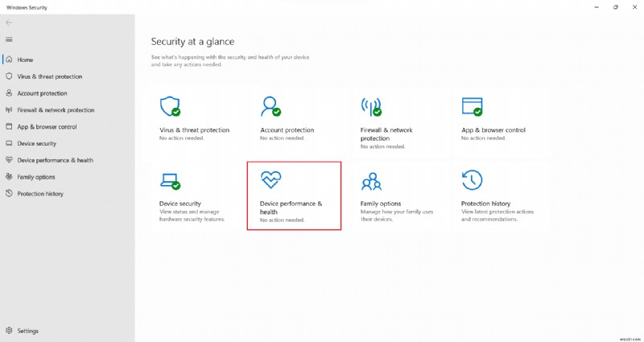The image size is (644, 342).
Task: Click 'No action needed' under Firewall & network protection
Action: (x=383, y=146)
